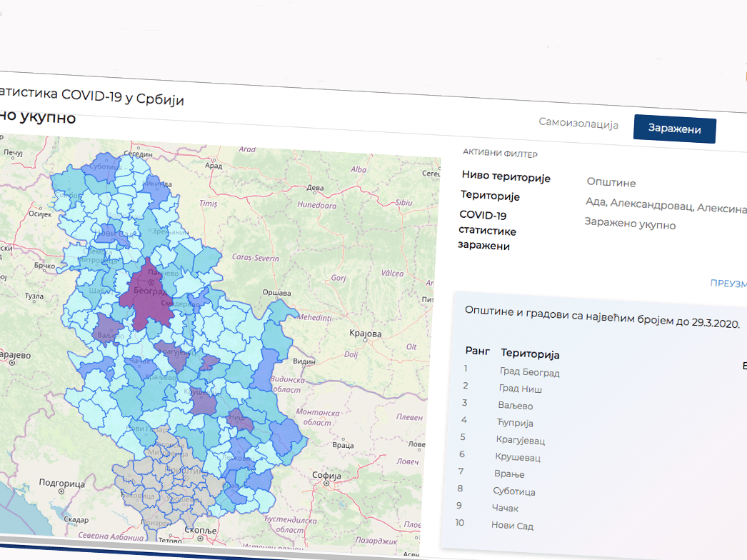Click the Територија column header
Viewport: 747px width, 560px height.
coord(530,354)
